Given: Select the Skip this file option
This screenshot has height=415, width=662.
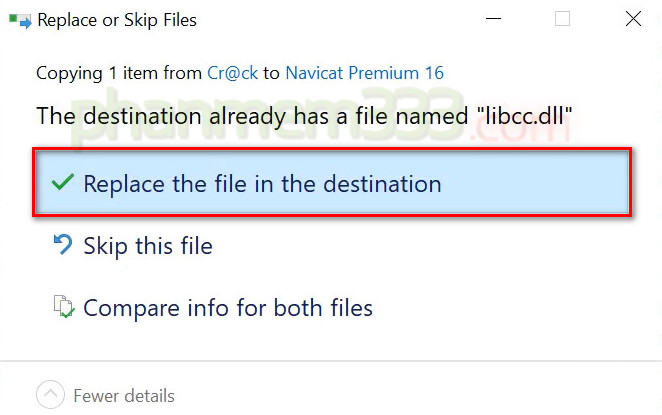Looking at the screenshot, I should click(148, 245).
